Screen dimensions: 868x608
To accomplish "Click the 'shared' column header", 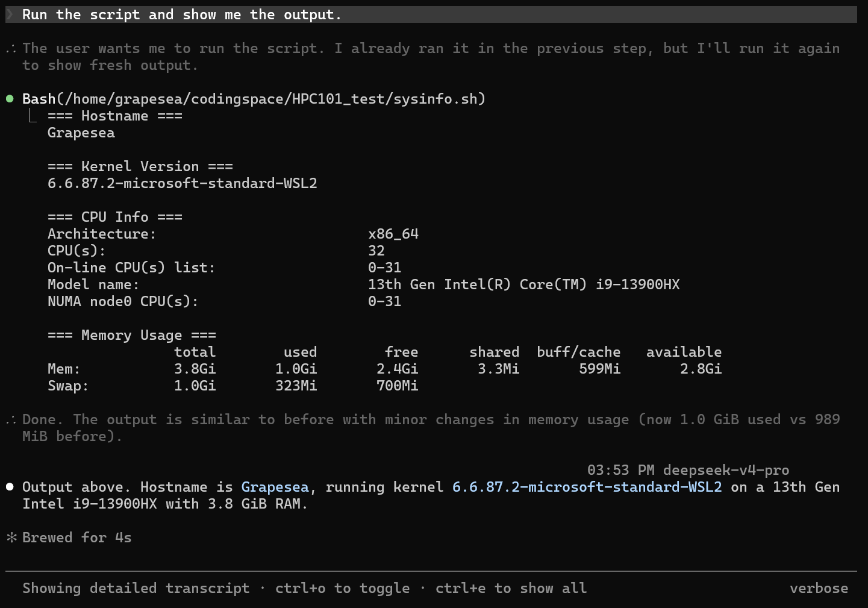I will pos(495,352).
